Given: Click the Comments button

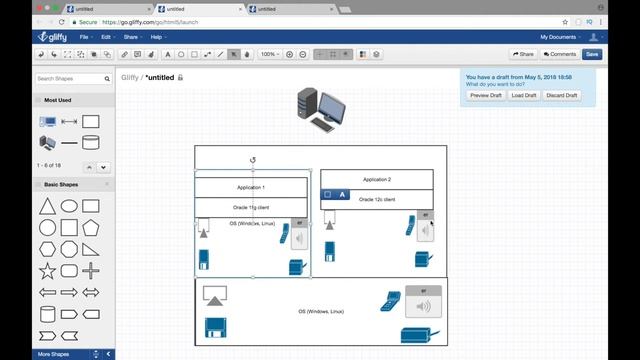Looking at the screenshot, I should [x=560, y=54].
